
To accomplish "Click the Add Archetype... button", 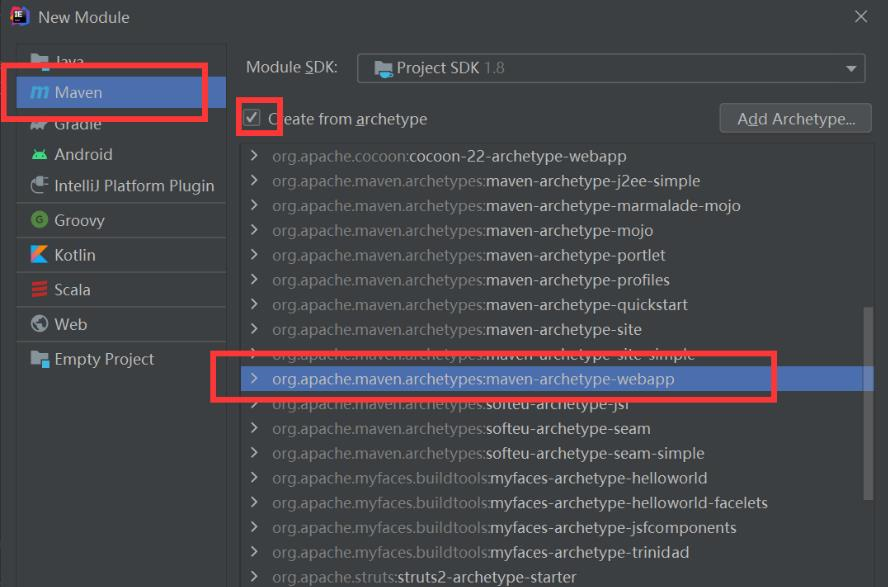I will tap(795, 118).
